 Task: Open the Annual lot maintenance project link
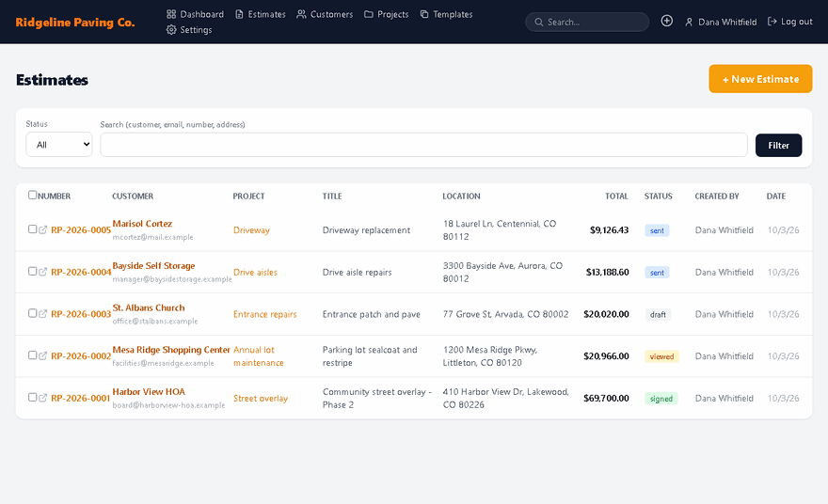click(259, 356)
